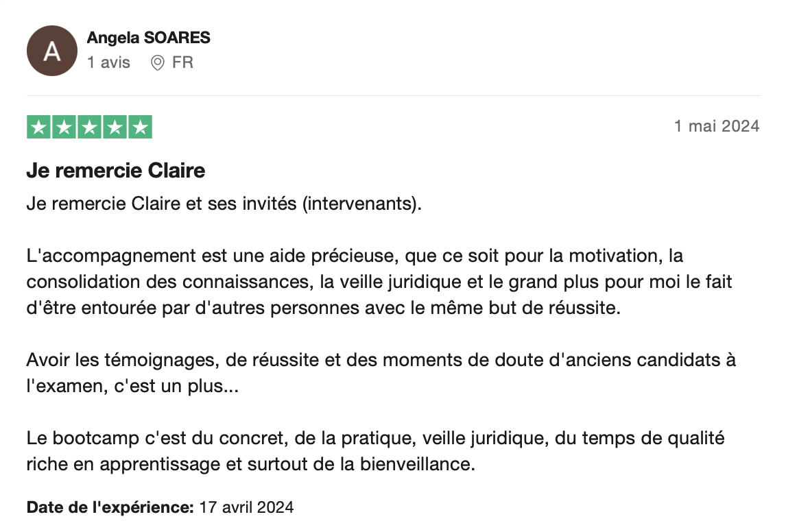Click the FR country label
The width and height of the screenshot is (786, 532).
(x=182, y=62)
